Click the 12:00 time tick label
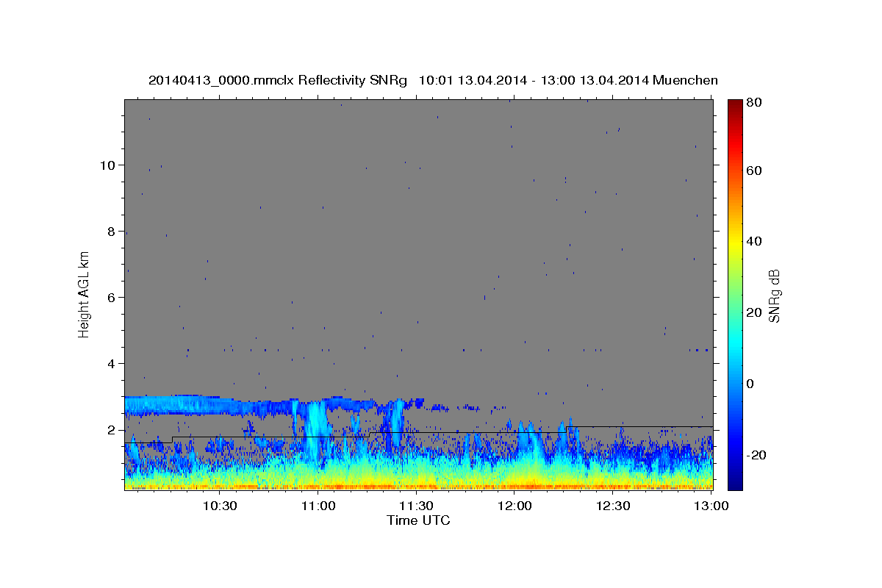The width and height of the screenshot is (882, 588). pyautogui.click(x=514, y=506)
